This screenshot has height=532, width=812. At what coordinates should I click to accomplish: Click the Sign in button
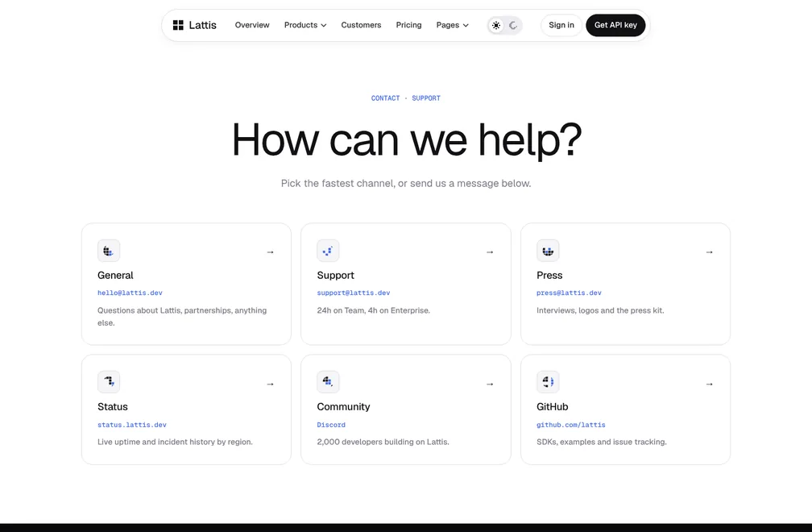[x=561, y=25]
